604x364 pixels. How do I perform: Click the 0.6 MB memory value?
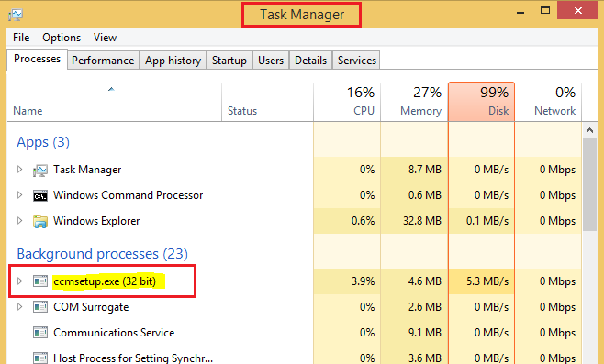point(425,195)
